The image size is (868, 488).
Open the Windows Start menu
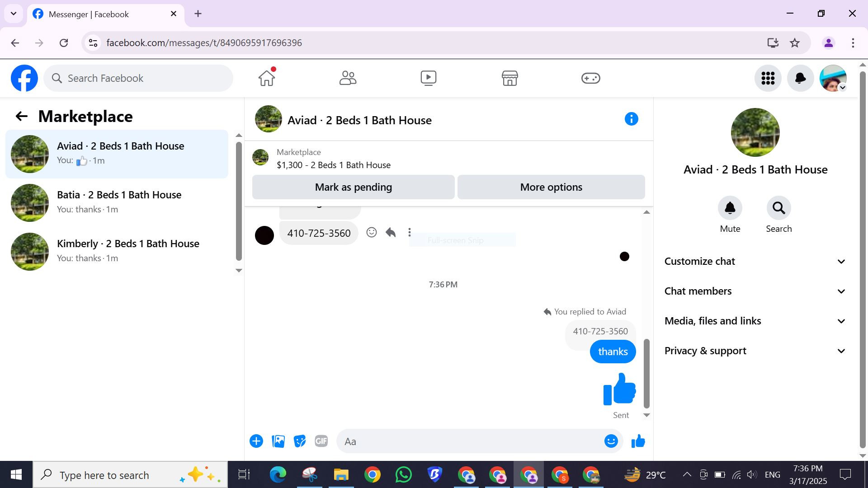pos(16,475)
